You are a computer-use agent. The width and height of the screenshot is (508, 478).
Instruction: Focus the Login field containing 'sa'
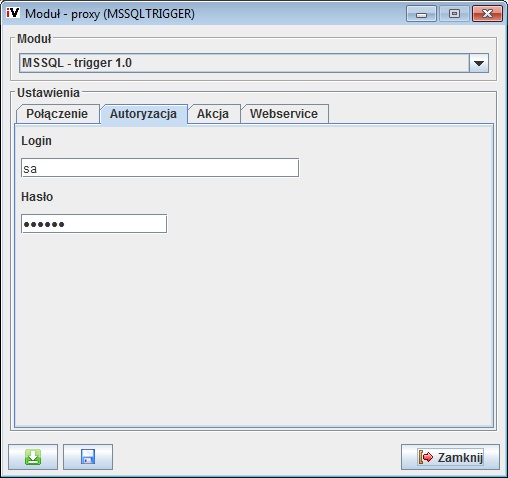[x=160, y=168]
